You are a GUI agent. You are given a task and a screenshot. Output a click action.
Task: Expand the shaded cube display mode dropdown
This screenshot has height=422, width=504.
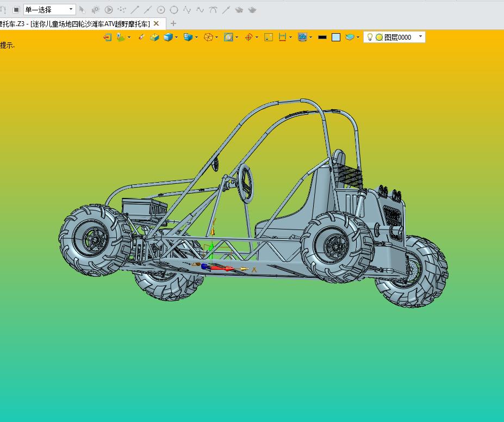pyautogui.click(x=177, y=38)
